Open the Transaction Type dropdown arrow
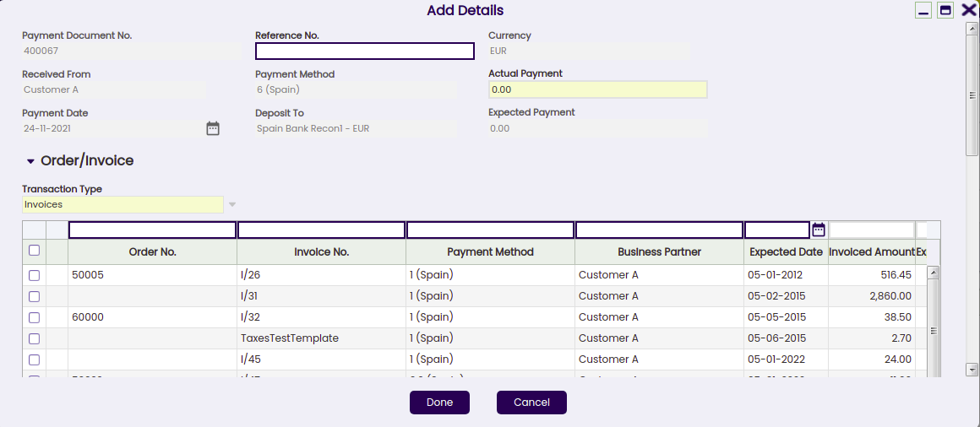 (x=231, y=205)
